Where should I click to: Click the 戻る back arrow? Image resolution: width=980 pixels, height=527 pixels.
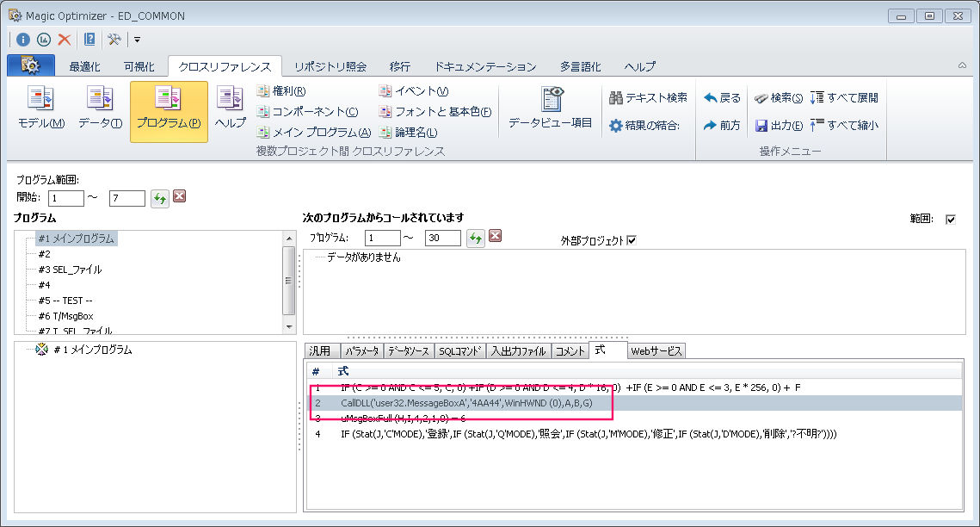pos(722,97)
